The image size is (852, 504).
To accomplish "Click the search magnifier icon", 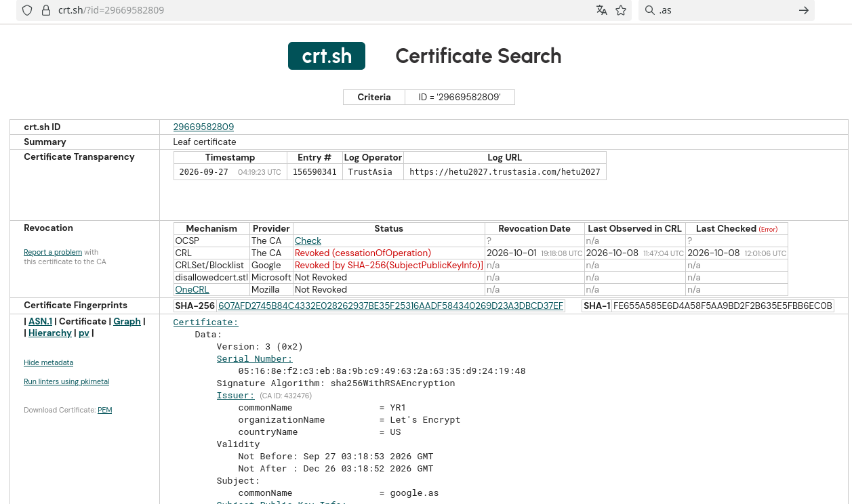I will [650, 10].
